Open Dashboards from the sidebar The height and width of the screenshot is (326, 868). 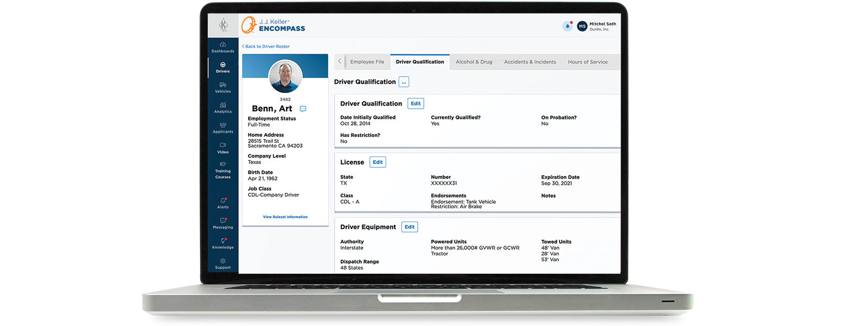[222, 47]
